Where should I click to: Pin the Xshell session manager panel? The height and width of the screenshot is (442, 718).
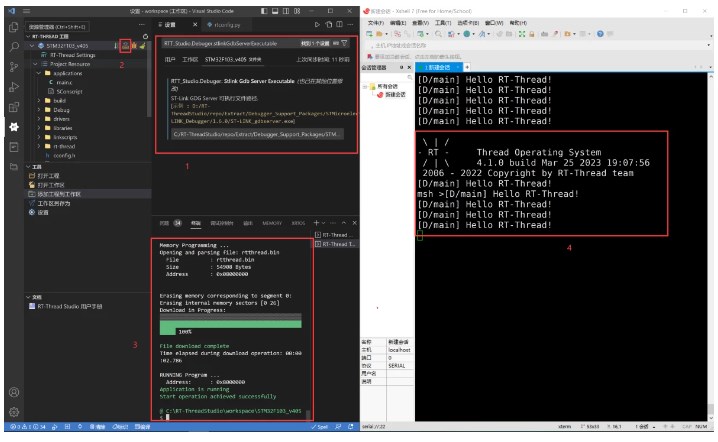click(402, 67)
